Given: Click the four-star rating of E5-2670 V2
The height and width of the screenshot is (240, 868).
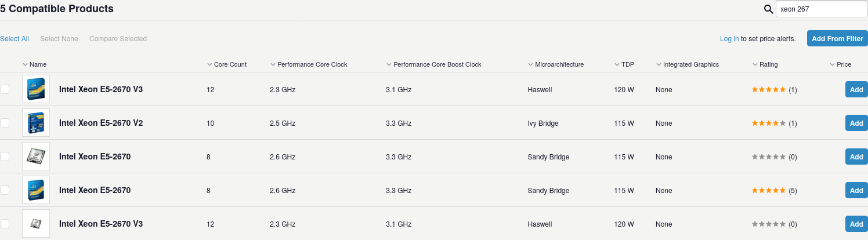Looking at the screenshot, I should (x=769, y=123).
